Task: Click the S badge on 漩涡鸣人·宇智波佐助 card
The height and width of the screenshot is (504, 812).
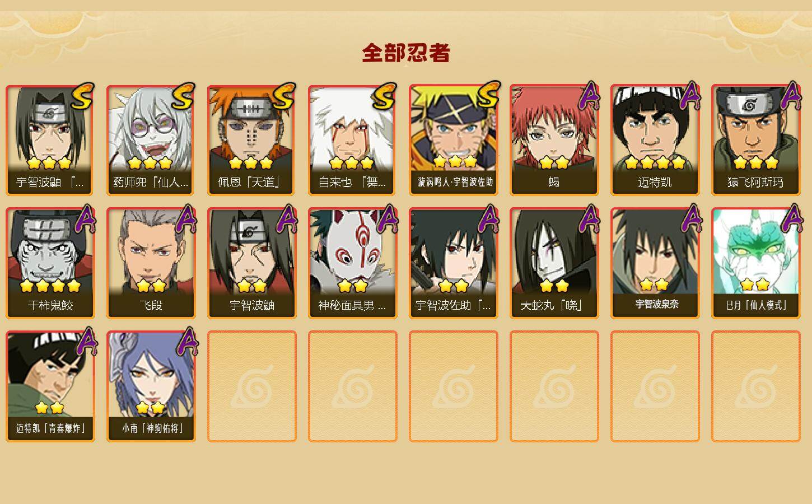Action: point(487,95)
